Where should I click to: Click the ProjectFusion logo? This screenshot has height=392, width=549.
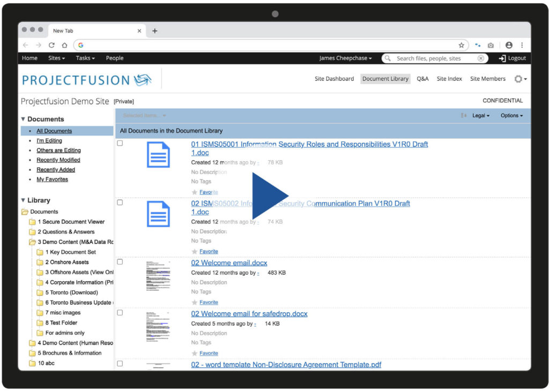click(x=86, y=80)
